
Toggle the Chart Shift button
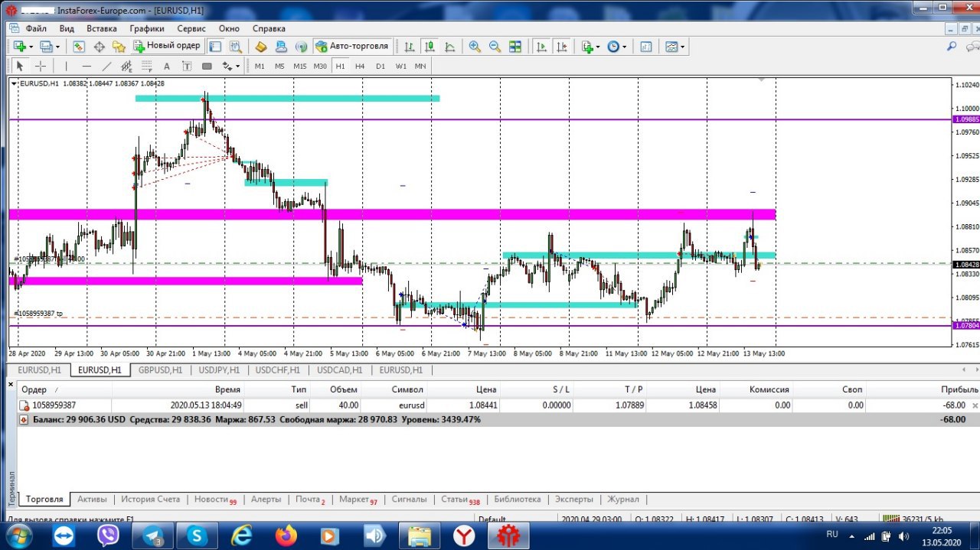pyautogui.click(x=562, y=46)
